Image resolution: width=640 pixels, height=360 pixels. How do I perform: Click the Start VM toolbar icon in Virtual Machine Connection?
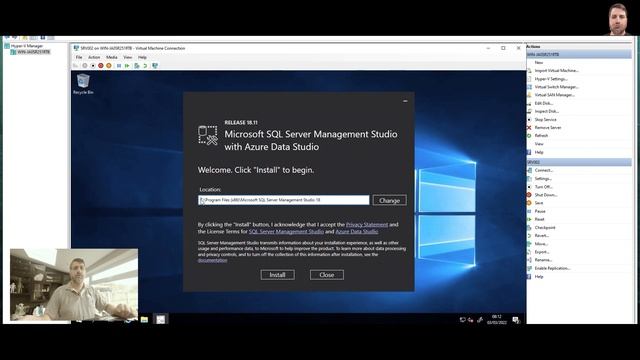click(84, 65)
